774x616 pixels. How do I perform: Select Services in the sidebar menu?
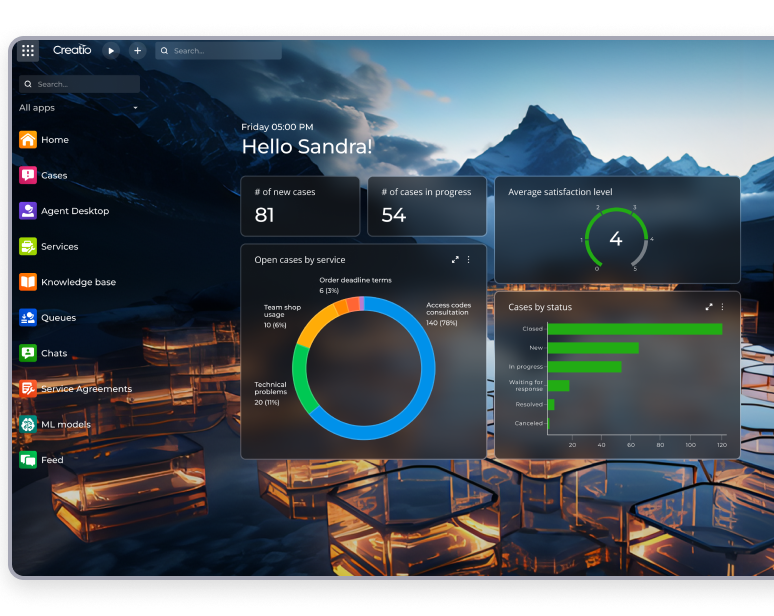pyautogui.click(x=59, y=247)
